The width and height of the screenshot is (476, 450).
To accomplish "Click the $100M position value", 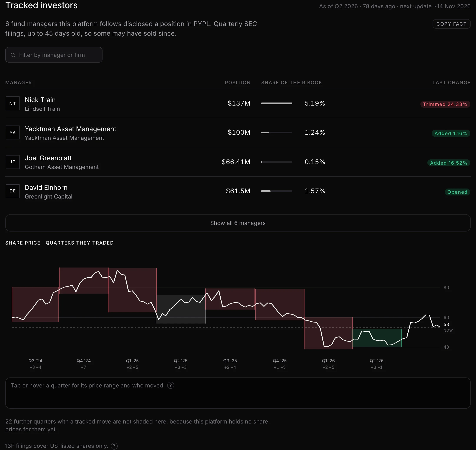I will [239, 132].
